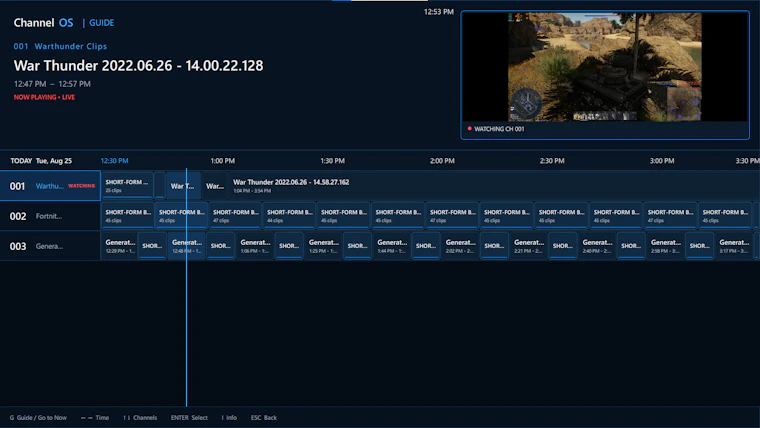This screenshot has height=428, width=760.
Task: Click the 001 Warthunder Clips channel label
Action: point(61,47)
